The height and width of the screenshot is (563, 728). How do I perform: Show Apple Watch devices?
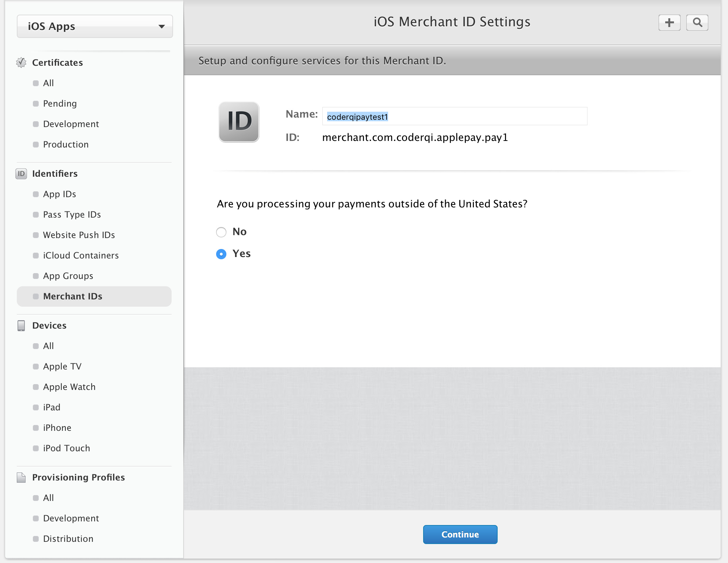[69, 387]
